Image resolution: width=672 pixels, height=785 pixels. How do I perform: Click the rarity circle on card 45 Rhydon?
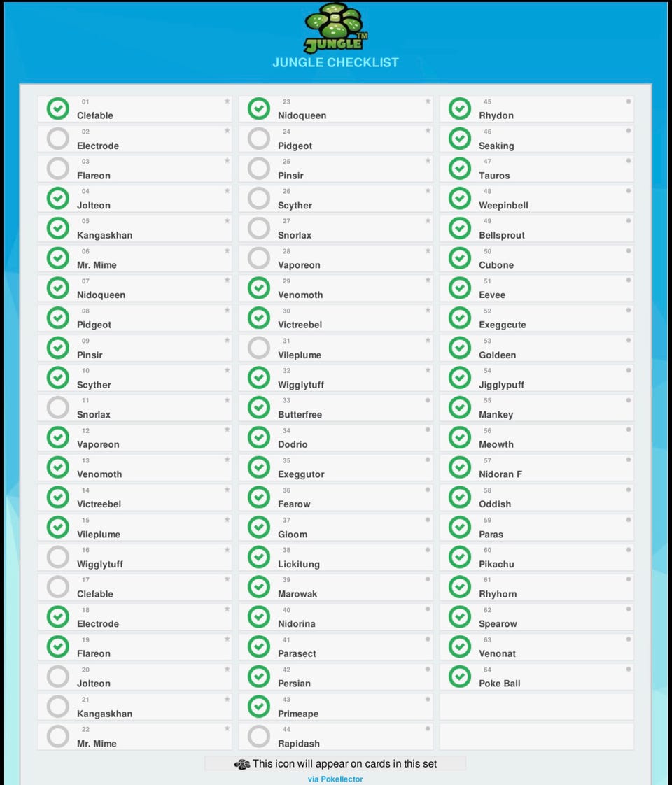tap(629, 101)
